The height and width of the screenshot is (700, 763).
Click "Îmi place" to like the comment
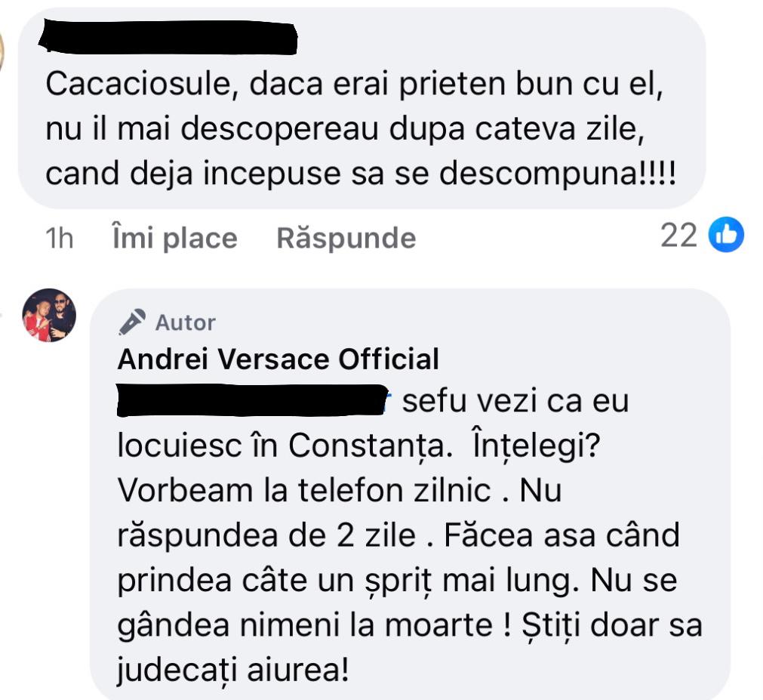pos(175,238)
